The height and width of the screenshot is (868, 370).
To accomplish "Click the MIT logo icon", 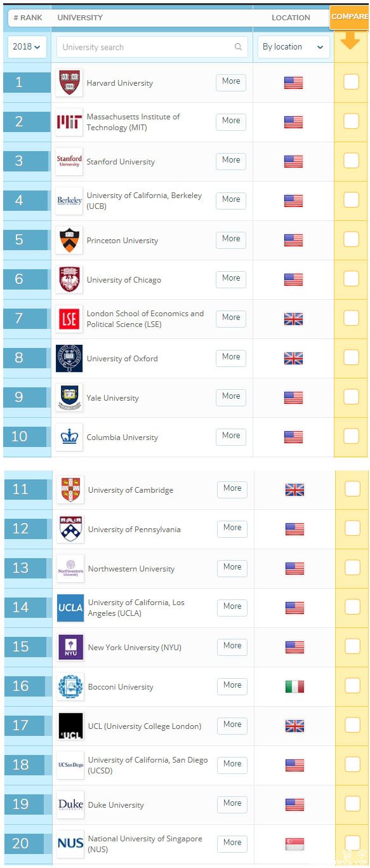I will tap(69, 122).
